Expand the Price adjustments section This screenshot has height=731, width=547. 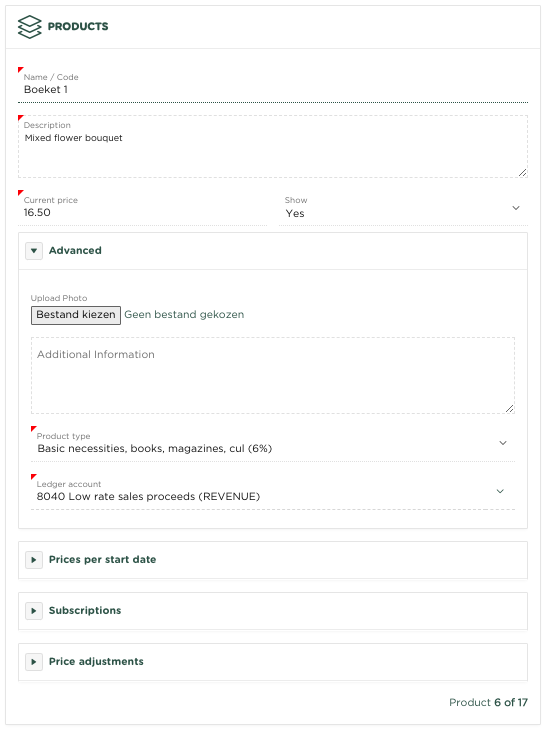pyautogui.click(x=34, y=662)
